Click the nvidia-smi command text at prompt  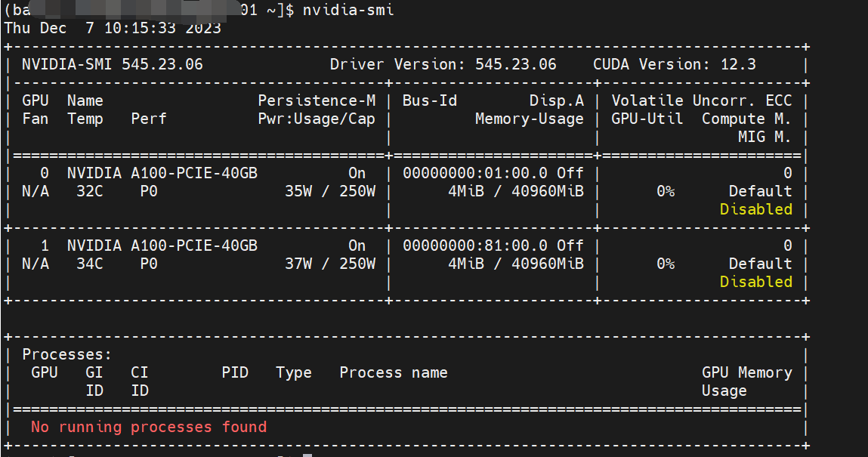click(348, 10)
